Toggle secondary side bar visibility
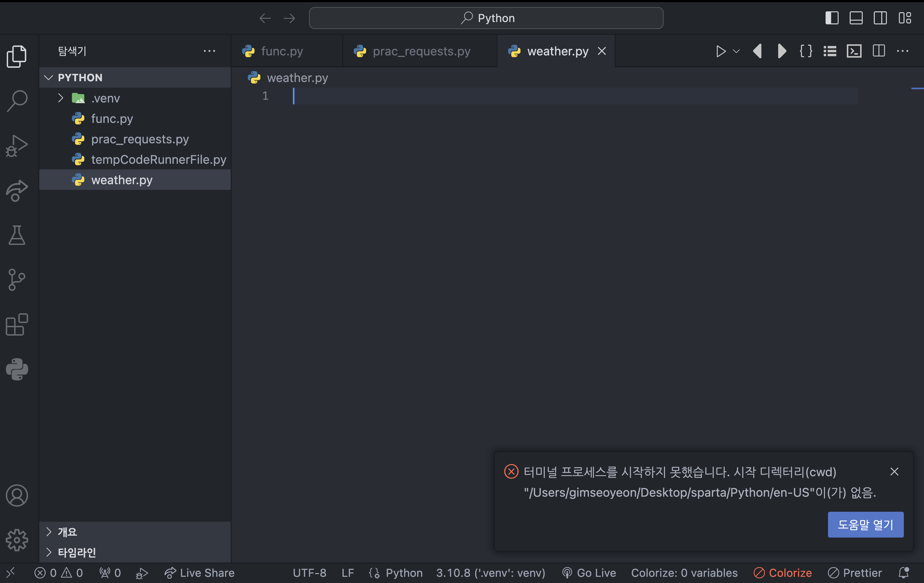The height and width of the screenshot is (583, 924). click(x=880, y=18)
